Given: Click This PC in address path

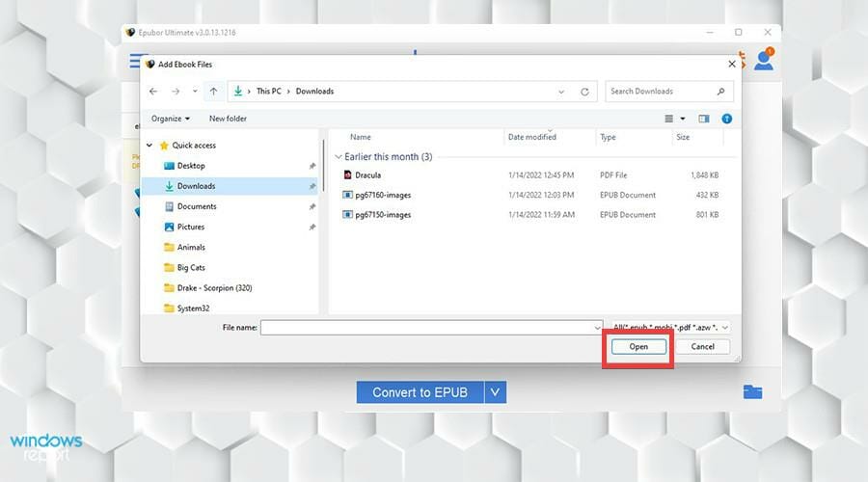Looking at the screenshot, I should click(x=268, y=92).
